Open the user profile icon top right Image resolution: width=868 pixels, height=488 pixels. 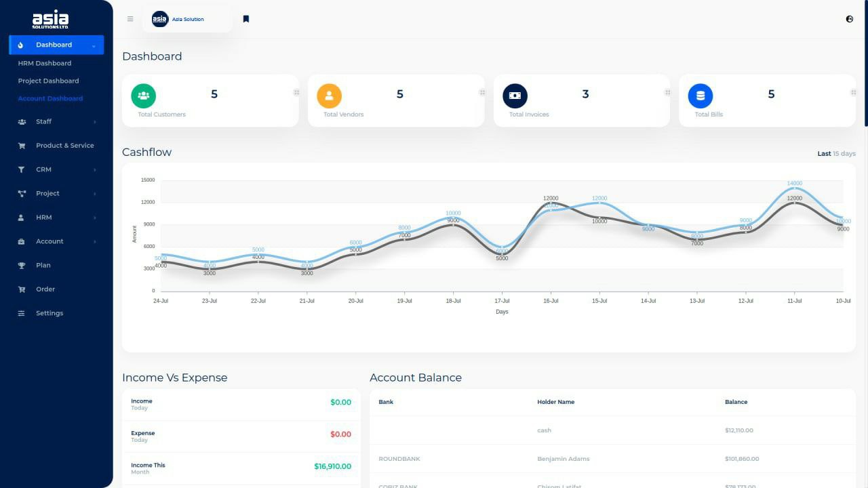(849, 19)
